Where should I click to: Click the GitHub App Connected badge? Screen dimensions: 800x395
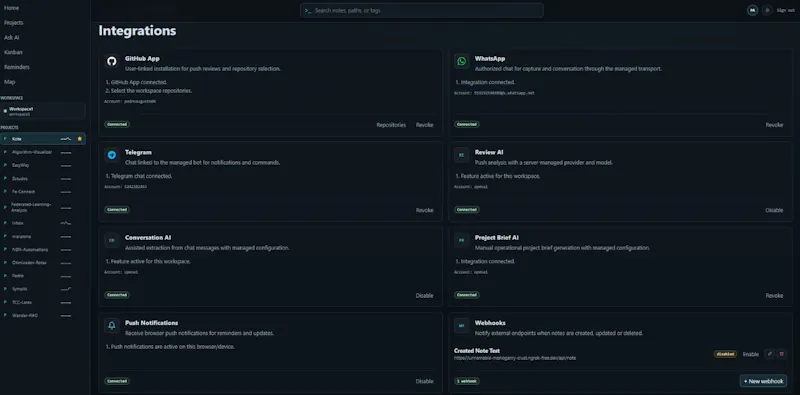coord(117,125)
